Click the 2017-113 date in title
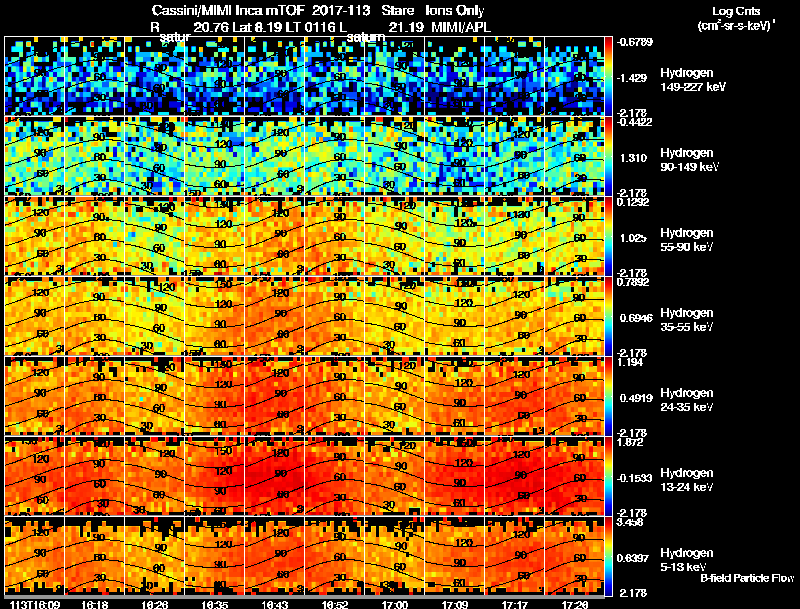Screen dimensions: 800x609 [341, 10]
